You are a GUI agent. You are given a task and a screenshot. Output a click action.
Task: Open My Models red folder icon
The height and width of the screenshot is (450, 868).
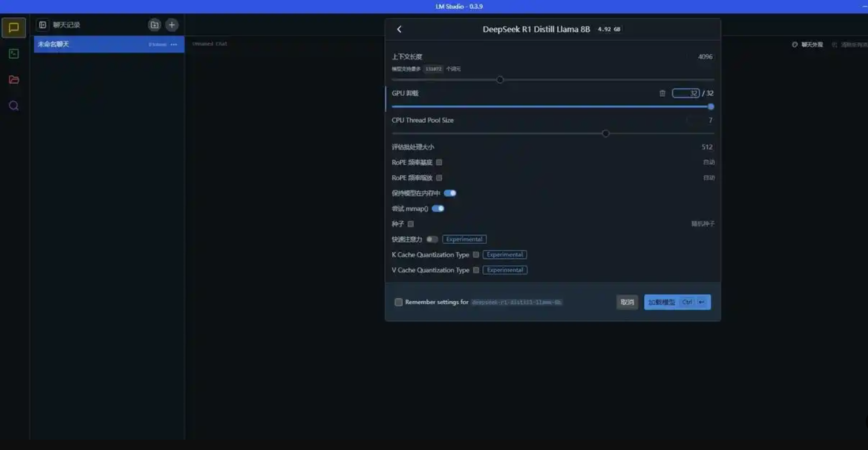14,80
